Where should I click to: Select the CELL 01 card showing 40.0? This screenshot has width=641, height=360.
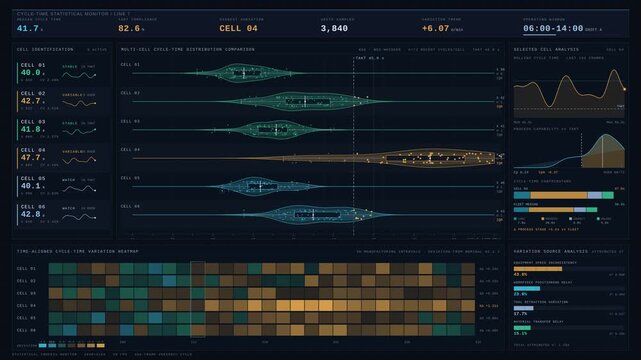pos(63,73)
